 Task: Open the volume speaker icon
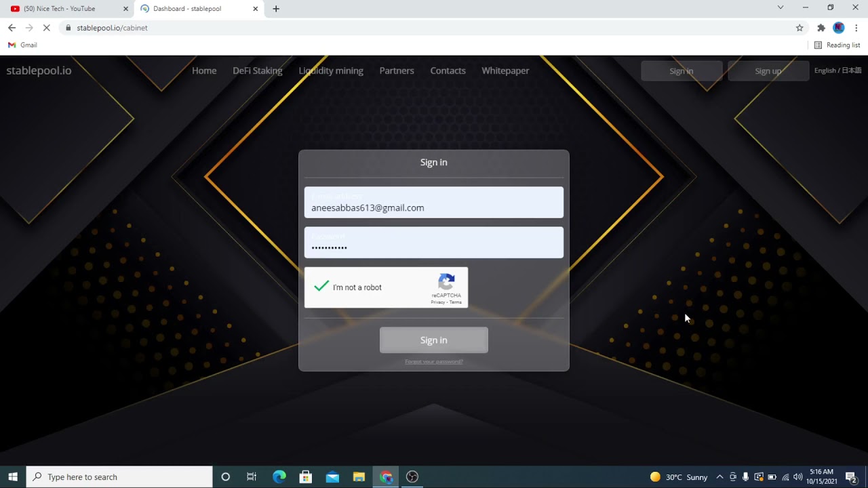pyautogui.click(x=797, y=476)
